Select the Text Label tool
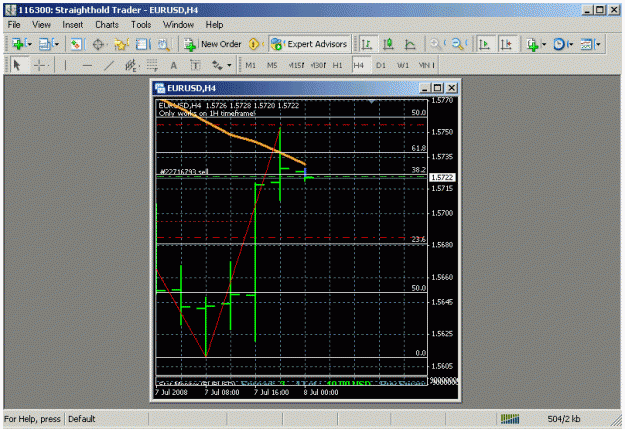The image size is (625, 429). (195, 65)
